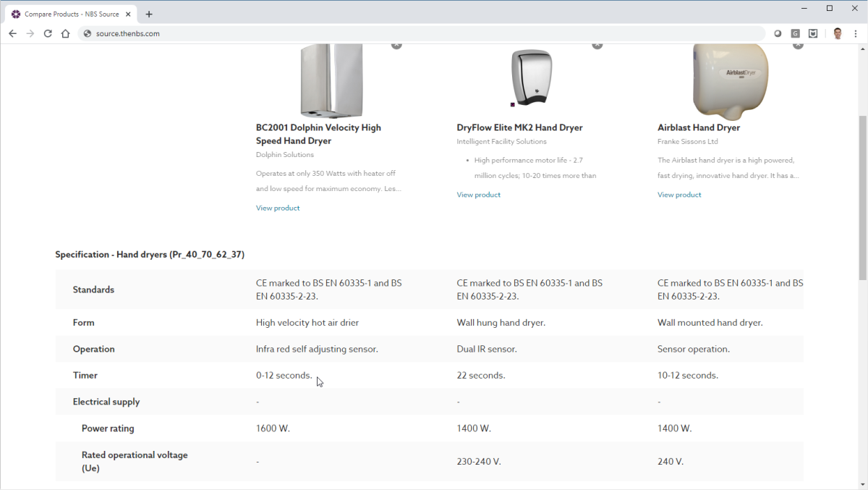Click the 0-12 seconds timer value
Image resolution: width=868 pixels, height=490 pixels.
(284, 376)
